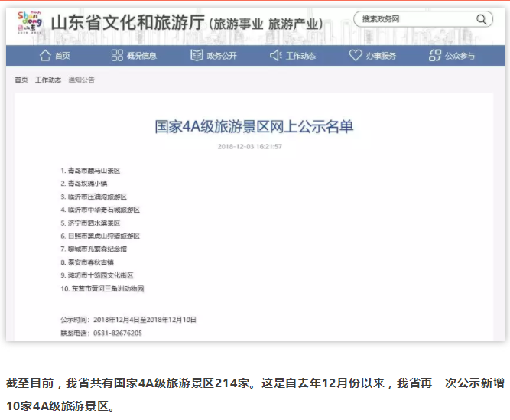510x420 pixels.
Task: Click the heart icon beside 办事服务
Action: (x=355, y=56)
